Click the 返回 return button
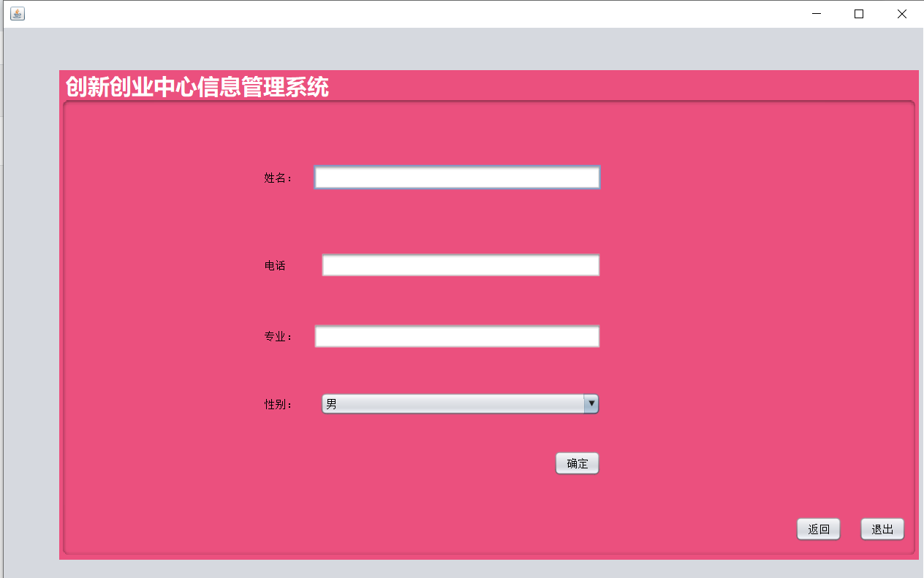Screen dimensions: 924x578 [818, 529]
